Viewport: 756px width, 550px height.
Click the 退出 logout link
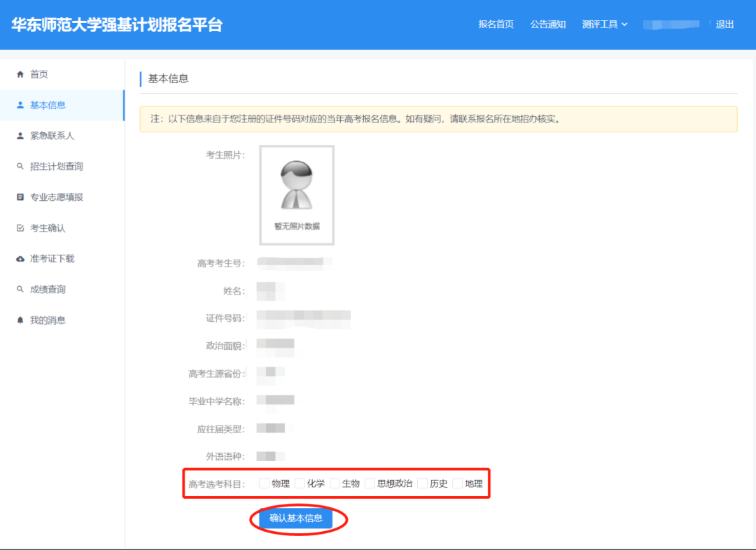click(x=724, y=24)
